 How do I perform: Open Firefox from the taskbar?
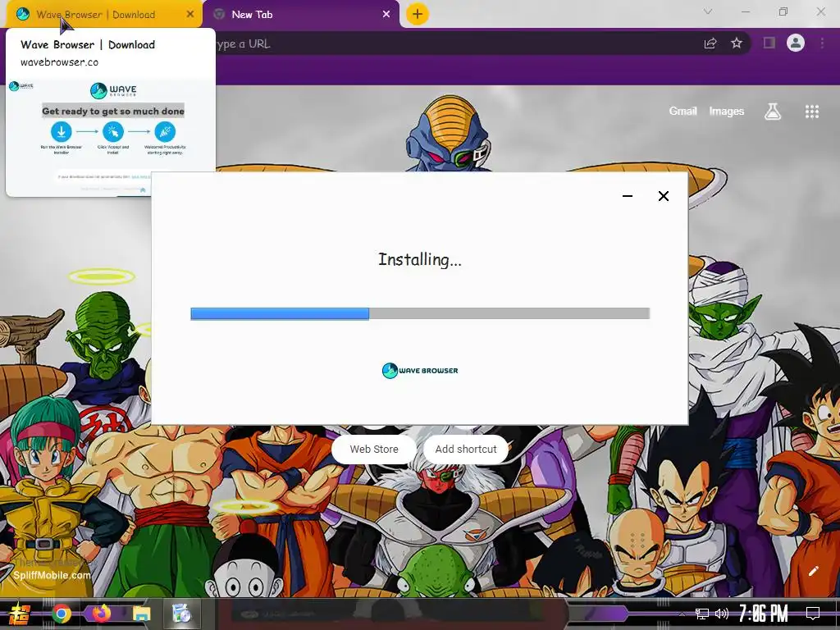pyautogui.click(x=101, y=614)
